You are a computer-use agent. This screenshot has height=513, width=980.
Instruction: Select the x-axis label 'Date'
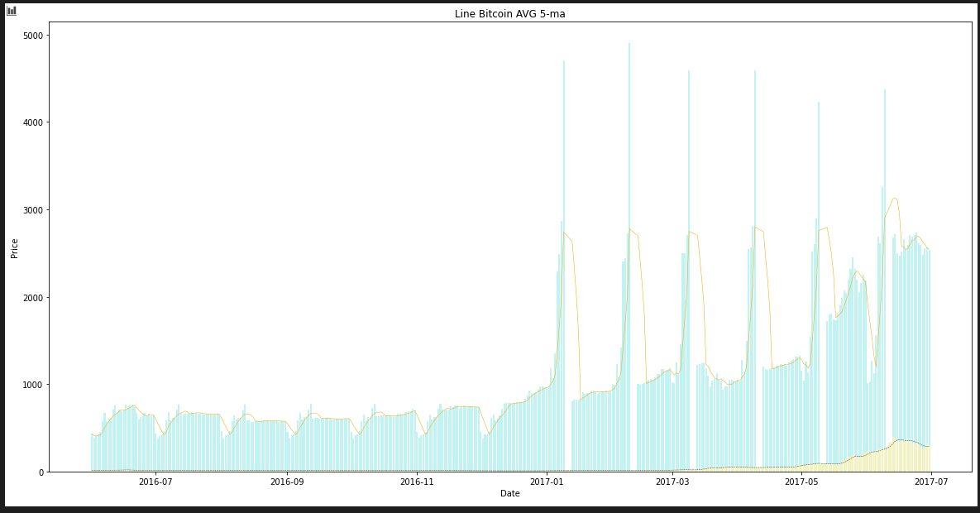click(x=510, y=493)
